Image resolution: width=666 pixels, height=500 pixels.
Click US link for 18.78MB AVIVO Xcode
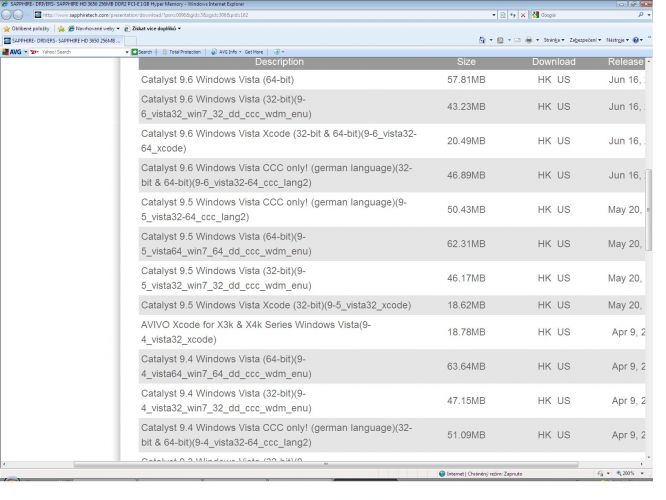[564, 332]
